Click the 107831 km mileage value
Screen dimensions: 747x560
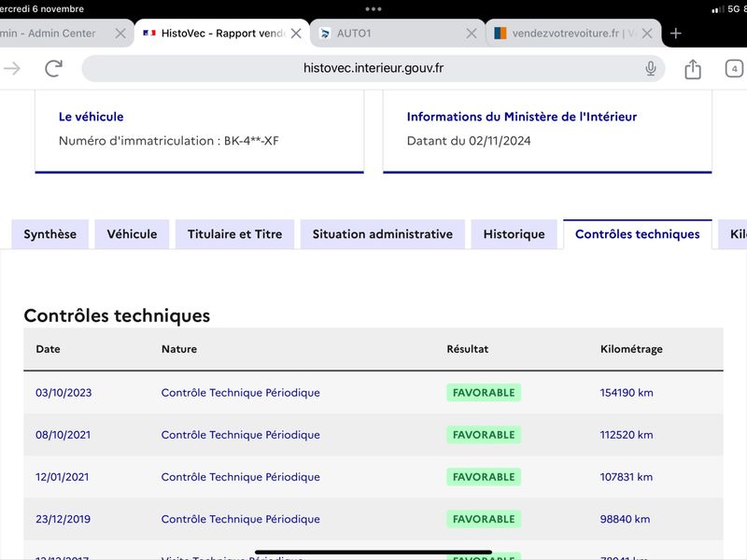pyautogui.click(x=626, y=477)
